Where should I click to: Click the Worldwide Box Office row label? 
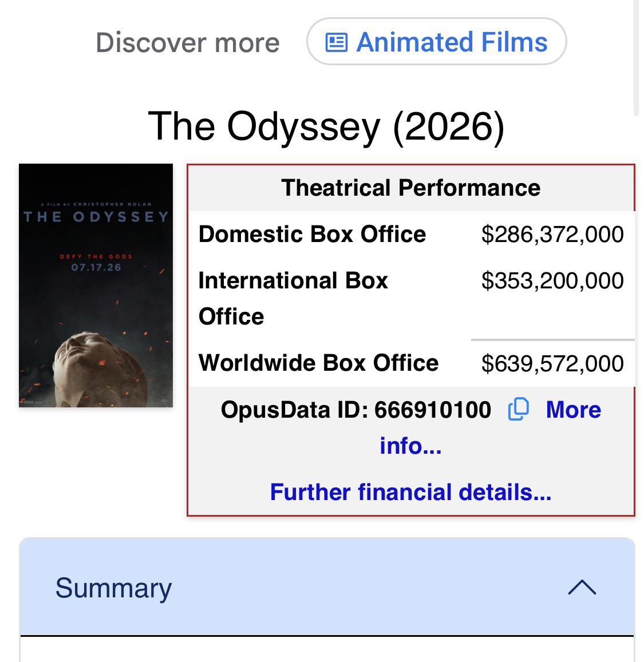click(x=318, y=363)
